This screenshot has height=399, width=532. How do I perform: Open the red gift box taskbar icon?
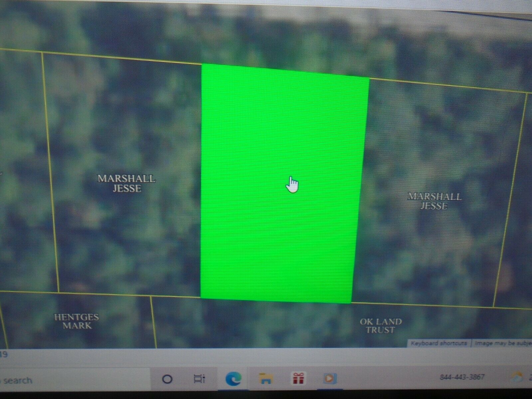[x=298, y=378]
